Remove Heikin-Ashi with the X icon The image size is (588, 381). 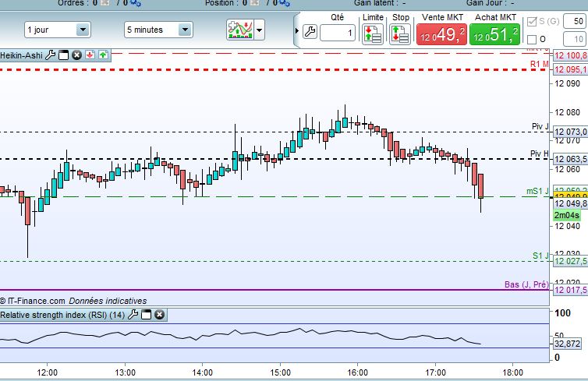pos(77,55)
